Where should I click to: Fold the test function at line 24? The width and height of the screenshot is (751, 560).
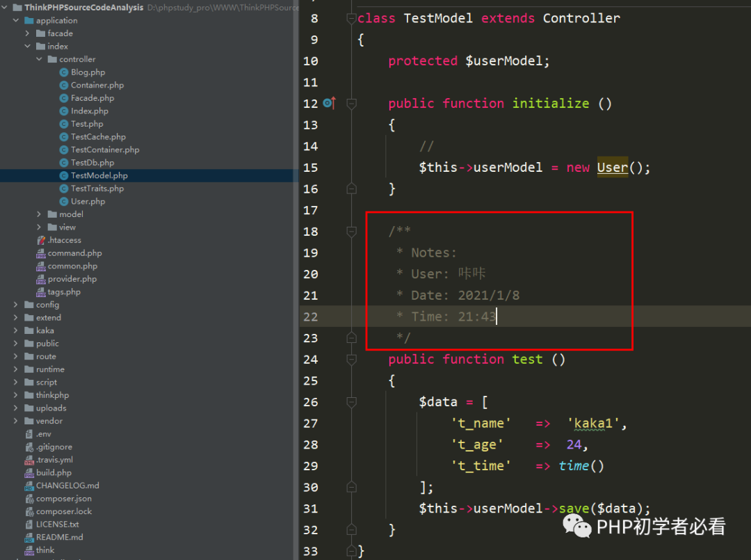(x=351, y=359)
